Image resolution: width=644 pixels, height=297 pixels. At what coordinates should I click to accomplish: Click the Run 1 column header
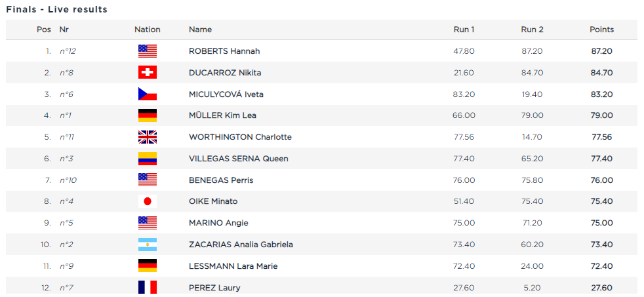click(464, 30)
